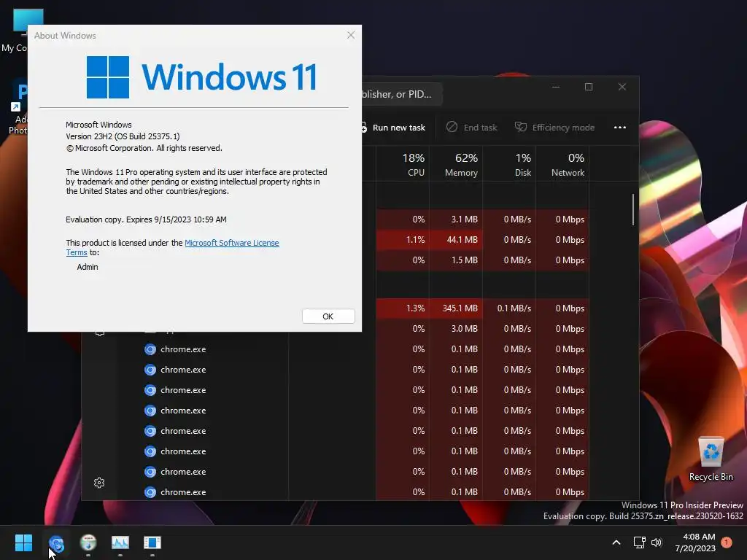Toggle Efficiency mode for selected process
Viewport: 747px width, 560px height.
point(554,128)
